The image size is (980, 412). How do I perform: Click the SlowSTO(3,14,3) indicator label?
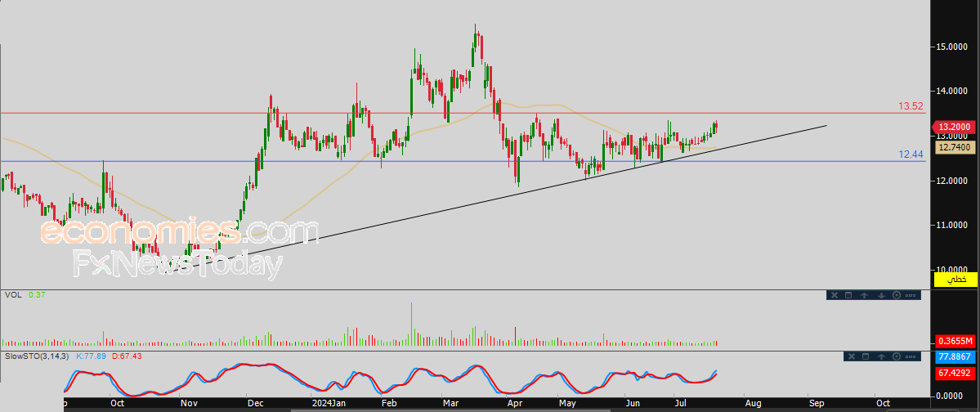click(38, 356)
